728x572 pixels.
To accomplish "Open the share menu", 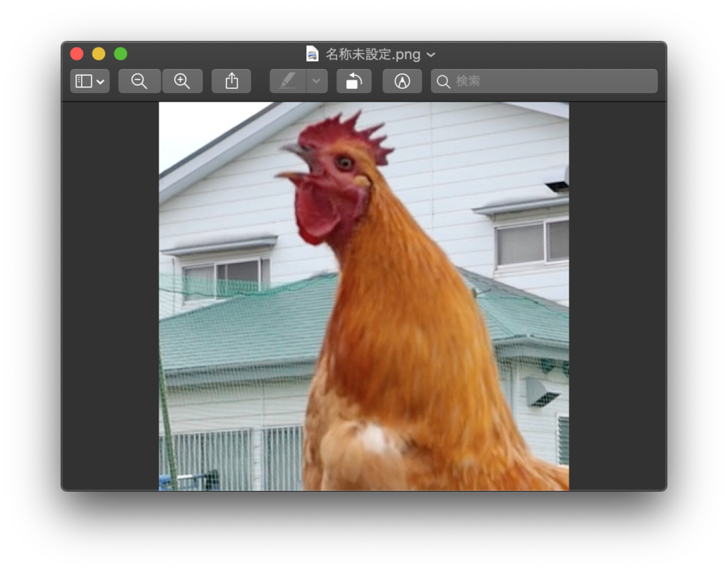I will tap(231, 81).
